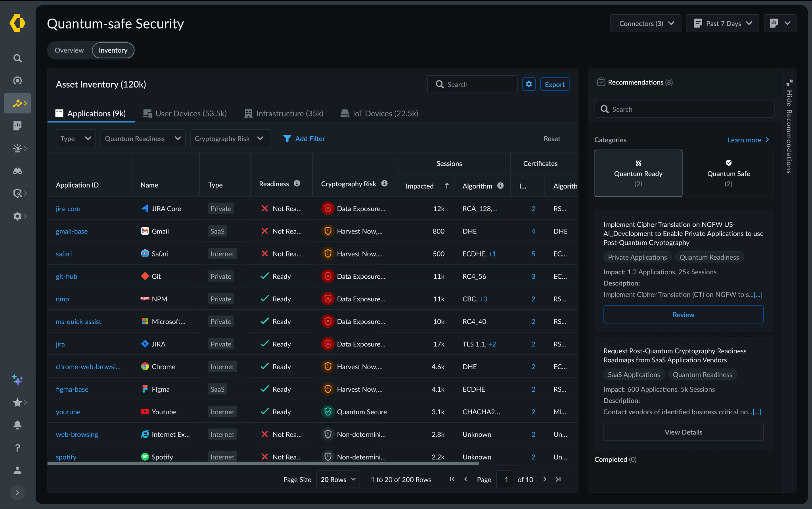Open the Page Size 20 Rows dropdown
The height and width of the screenshot is (509, 812).
pyautogui.click(x=337, y=479)
